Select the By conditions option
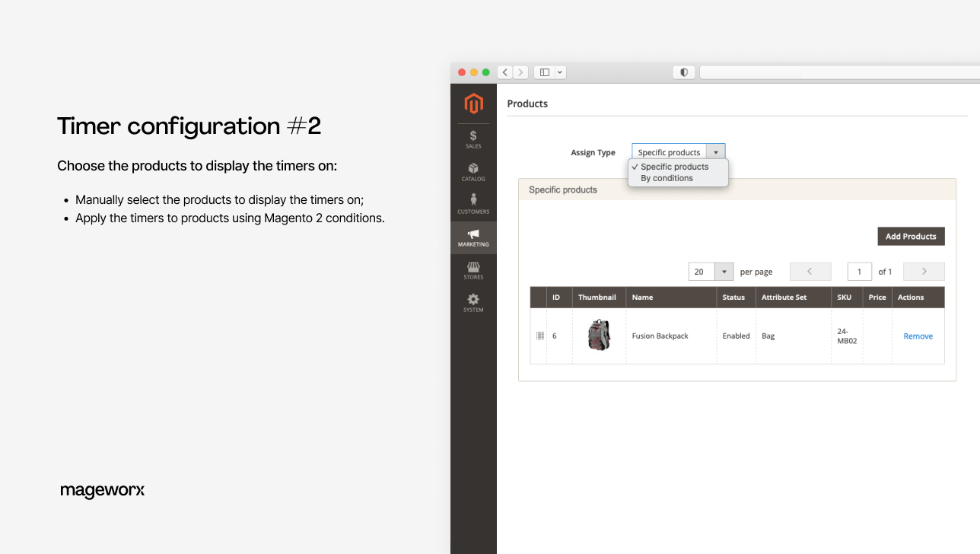This screenshot has height=554, width=980. tap(666, 178)
